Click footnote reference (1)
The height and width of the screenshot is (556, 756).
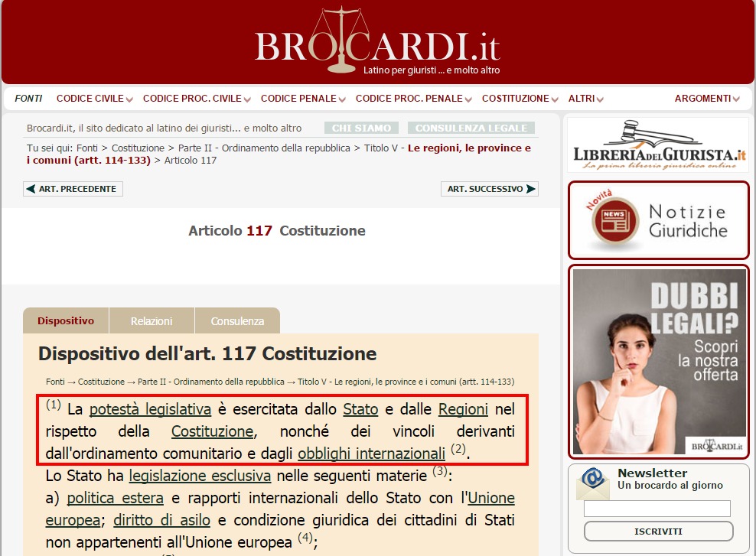pos(54,405)
